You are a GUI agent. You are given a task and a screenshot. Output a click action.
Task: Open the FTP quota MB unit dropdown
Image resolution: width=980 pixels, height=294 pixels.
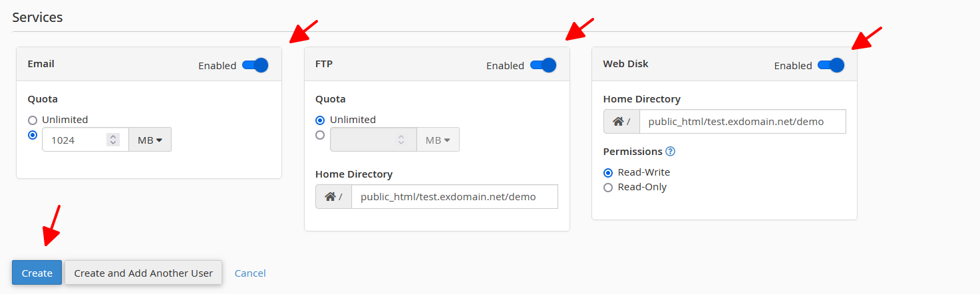pyautogui.click(x=438, y=140)
